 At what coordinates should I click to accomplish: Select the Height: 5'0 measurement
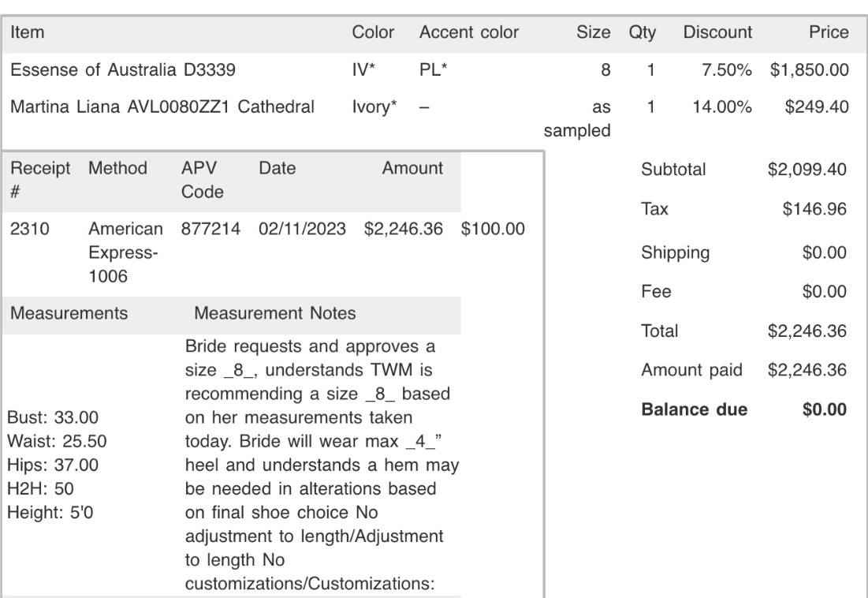coord(50,512)
